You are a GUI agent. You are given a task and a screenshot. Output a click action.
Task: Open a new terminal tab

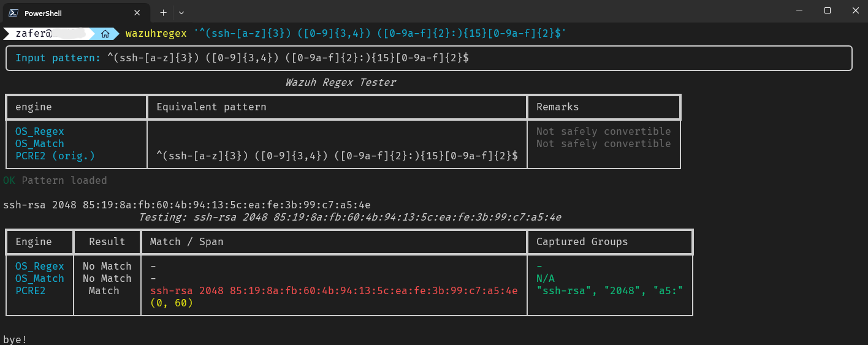(x=163, y=12)
